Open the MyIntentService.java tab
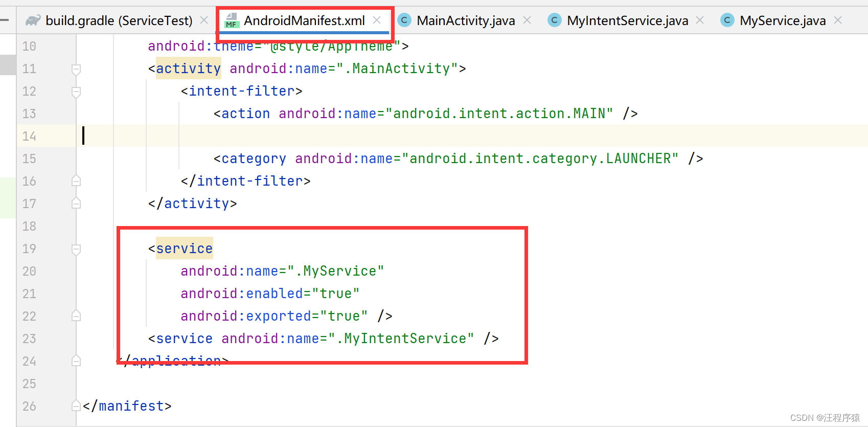Screen dimensions: 868x427 click(x=627, y=20)
